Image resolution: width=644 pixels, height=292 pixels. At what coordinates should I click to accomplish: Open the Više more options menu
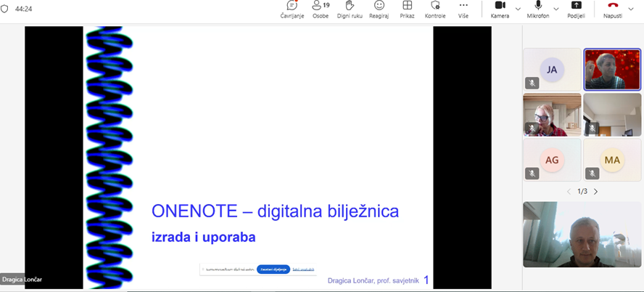coord(463,9)
